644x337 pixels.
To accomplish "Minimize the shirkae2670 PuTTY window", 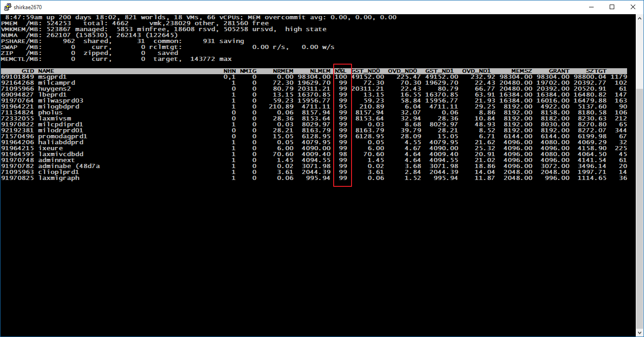I will tap(591, 7).
